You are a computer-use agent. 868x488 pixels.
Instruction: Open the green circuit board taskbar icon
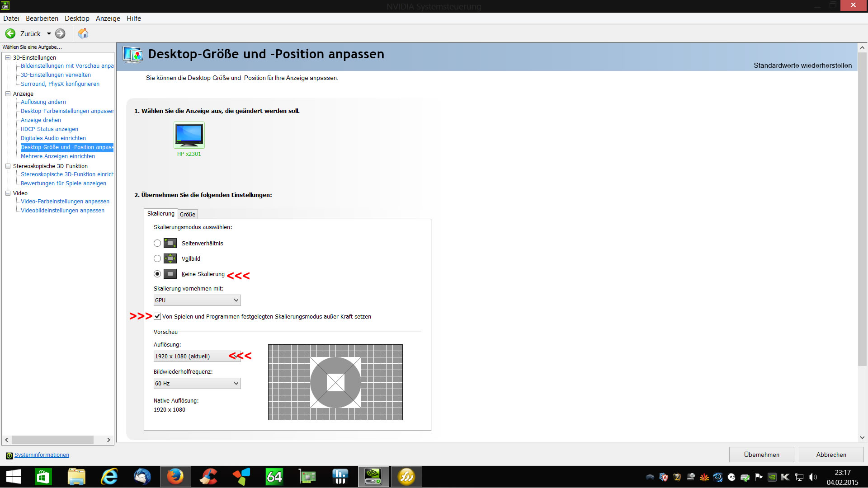click(307, 477)
